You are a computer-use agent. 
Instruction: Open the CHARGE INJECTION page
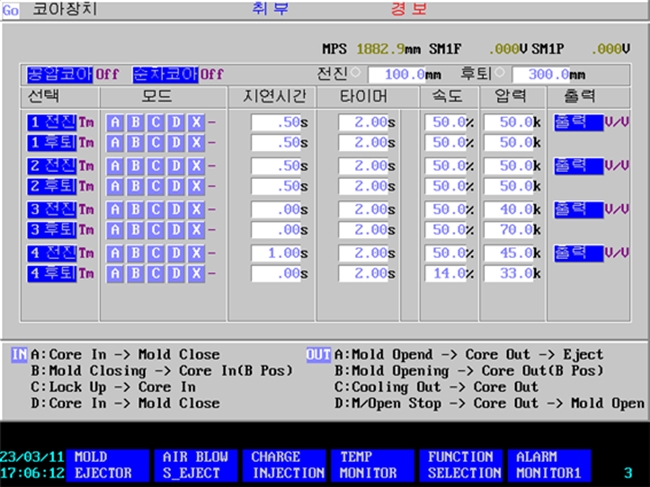[x=287, y=464]
